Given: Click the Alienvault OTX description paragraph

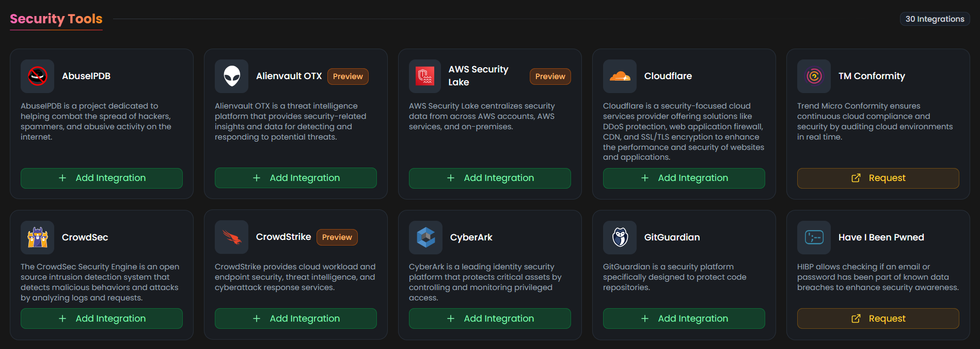Looking at the screenshot, I should (291, 122).
